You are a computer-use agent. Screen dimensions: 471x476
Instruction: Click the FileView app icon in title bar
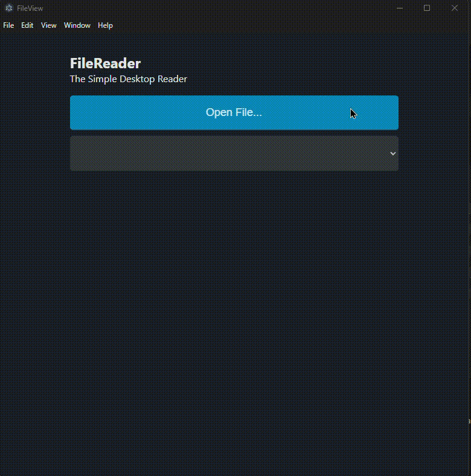coord(9,8)
